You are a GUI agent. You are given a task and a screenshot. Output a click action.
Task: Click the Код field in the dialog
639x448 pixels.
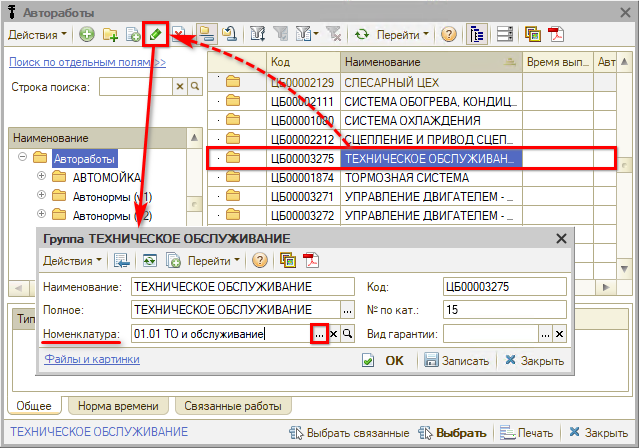pyautogui.click(x=505, y=287)
